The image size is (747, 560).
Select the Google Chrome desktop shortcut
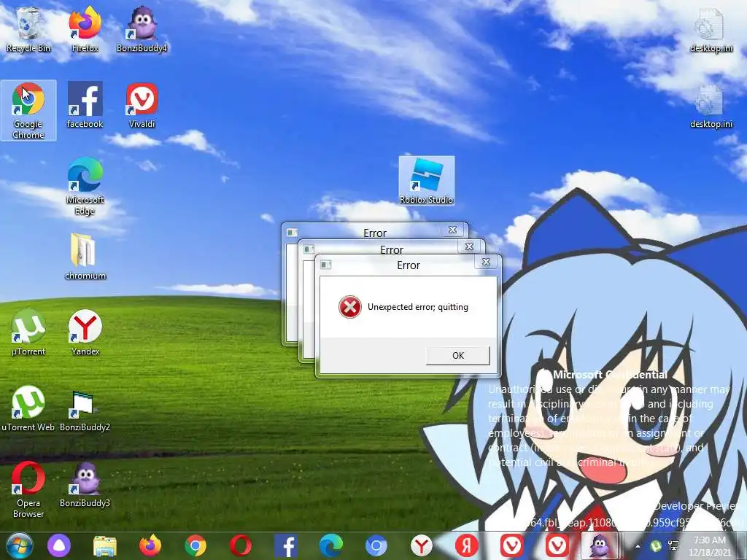tap(28, 111)
